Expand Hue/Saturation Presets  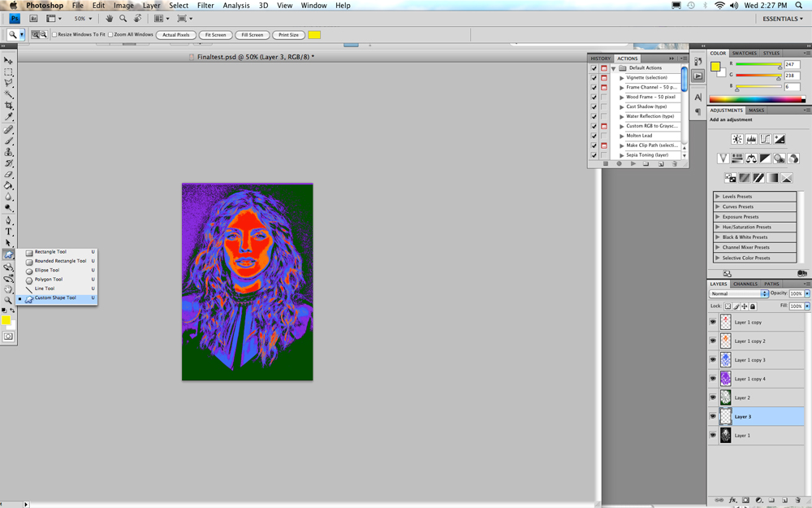point(717,227)
